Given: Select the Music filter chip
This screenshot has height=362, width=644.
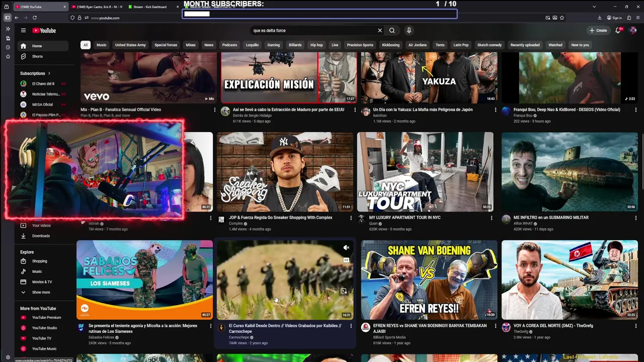Looking at the screenshot, I should tap(102, 45).
